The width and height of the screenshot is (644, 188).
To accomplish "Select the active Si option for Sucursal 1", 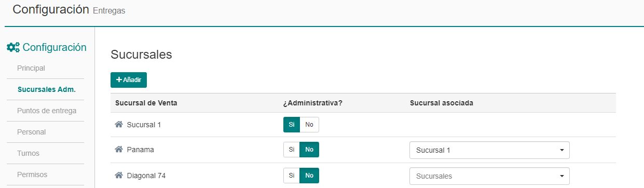I will pos(292,125).
